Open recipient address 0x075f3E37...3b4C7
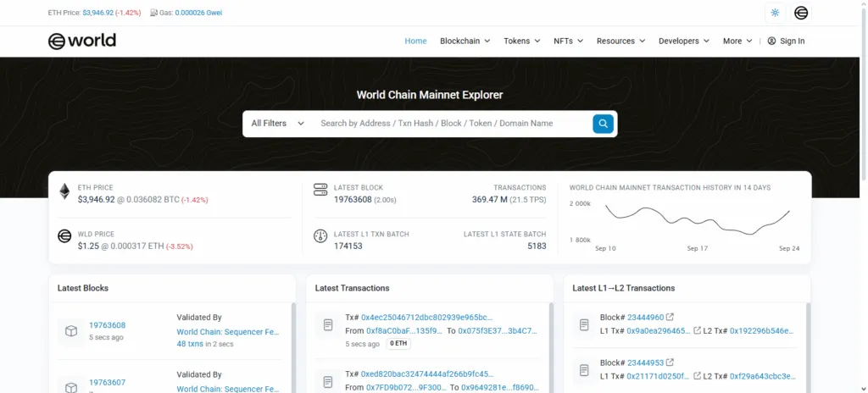 [x=498, y=331]
